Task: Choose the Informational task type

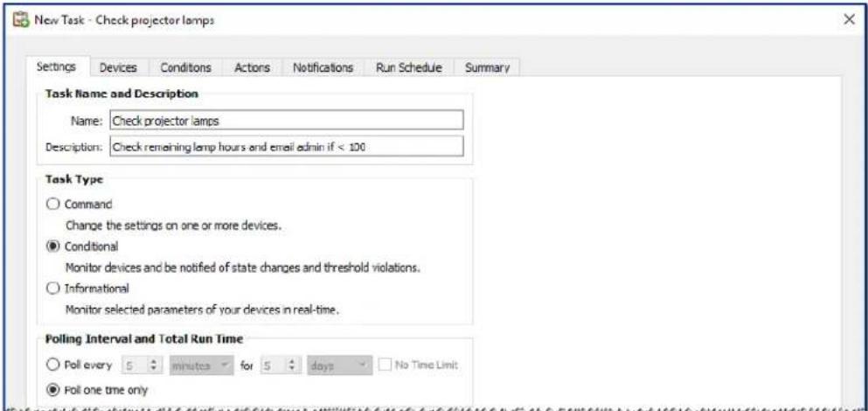Action: pyautogui.click(x=52, y=287)
